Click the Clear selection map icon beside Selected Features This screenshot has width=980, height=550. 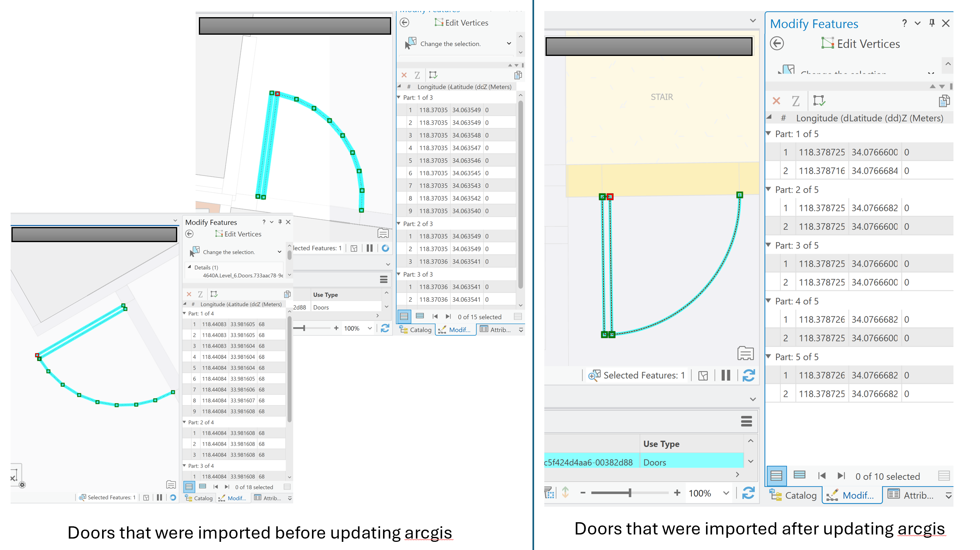(x=703, y=375)
